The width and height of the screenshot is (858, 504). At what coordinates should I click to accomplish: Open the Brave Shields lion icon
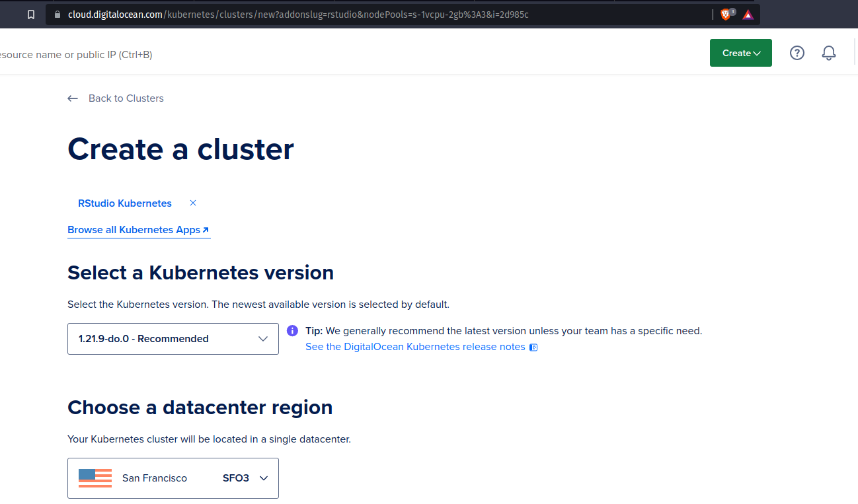(726, 15)
